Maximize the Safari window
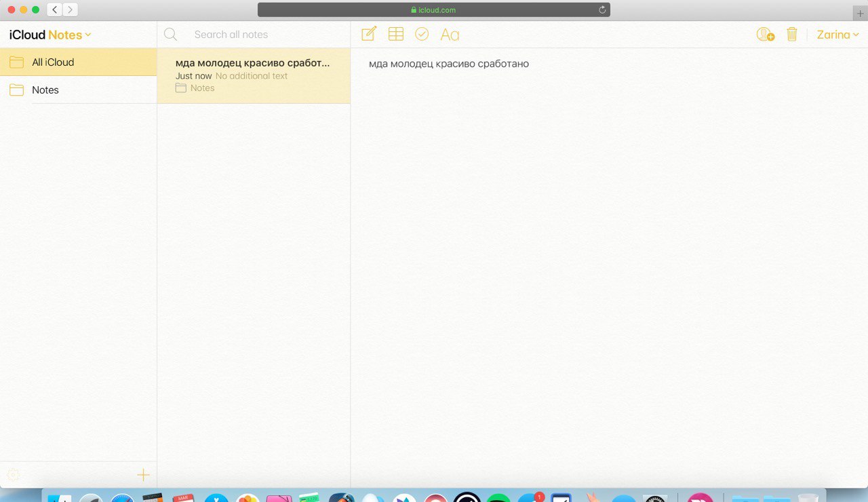Image resolution: width=868 pixels, height=502 pixels. point(35,10)
